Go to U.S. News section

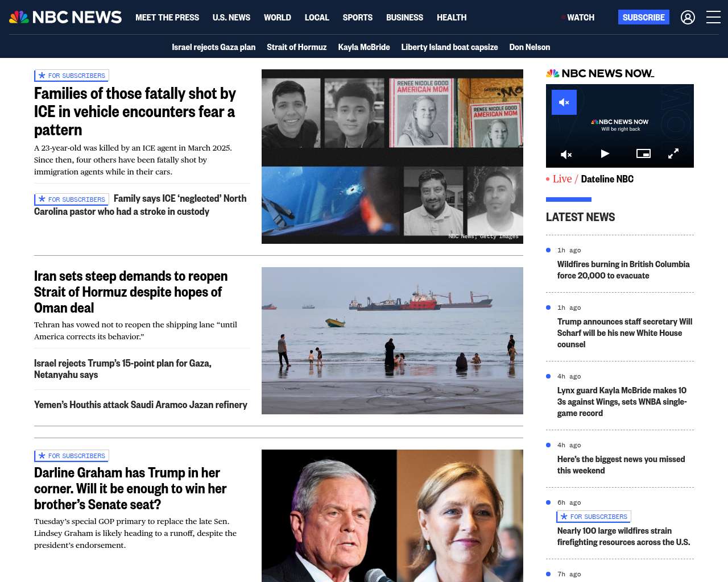tap(231, 18)
